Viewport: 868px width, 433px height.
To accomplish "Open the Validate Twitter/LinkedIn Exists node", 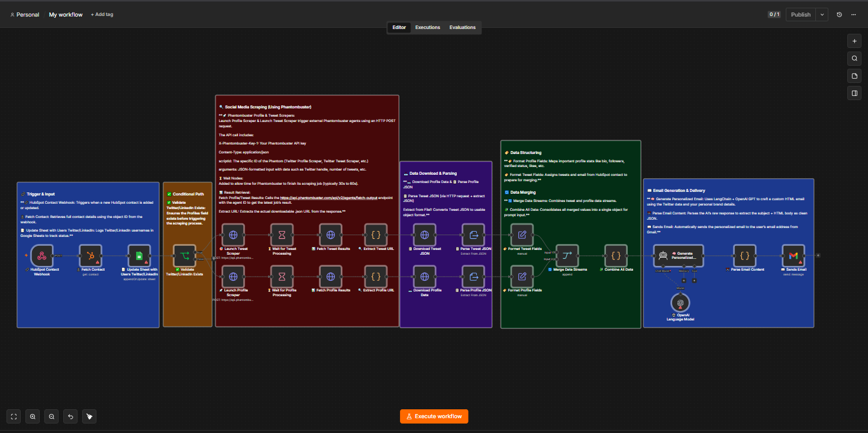I will 185,256.
